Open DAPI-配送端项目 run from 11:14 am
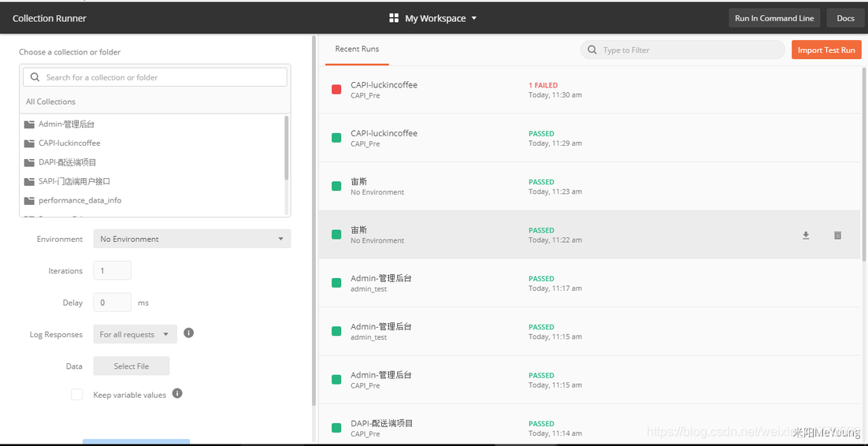 [589, 425]
